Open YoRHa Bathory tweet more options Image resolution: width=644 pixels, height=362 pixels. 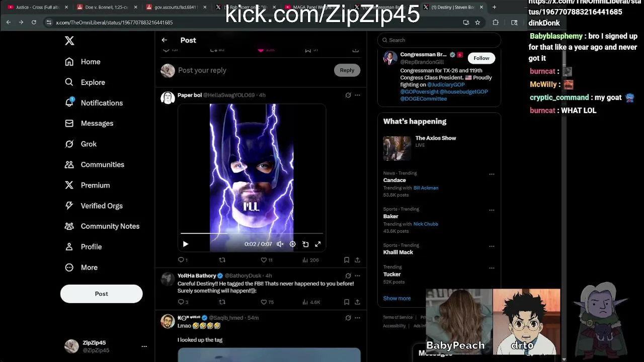tap(357, 276)
